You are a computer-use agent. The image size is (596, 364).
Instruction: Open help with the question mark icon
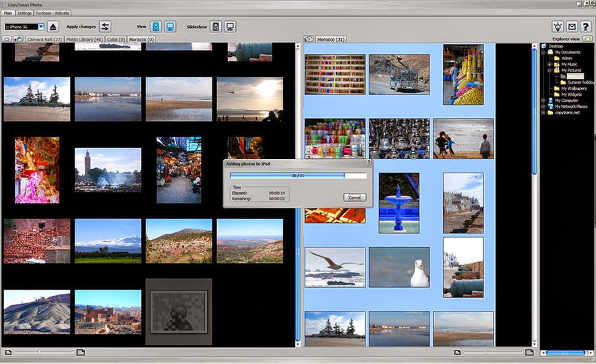(585, 26)
